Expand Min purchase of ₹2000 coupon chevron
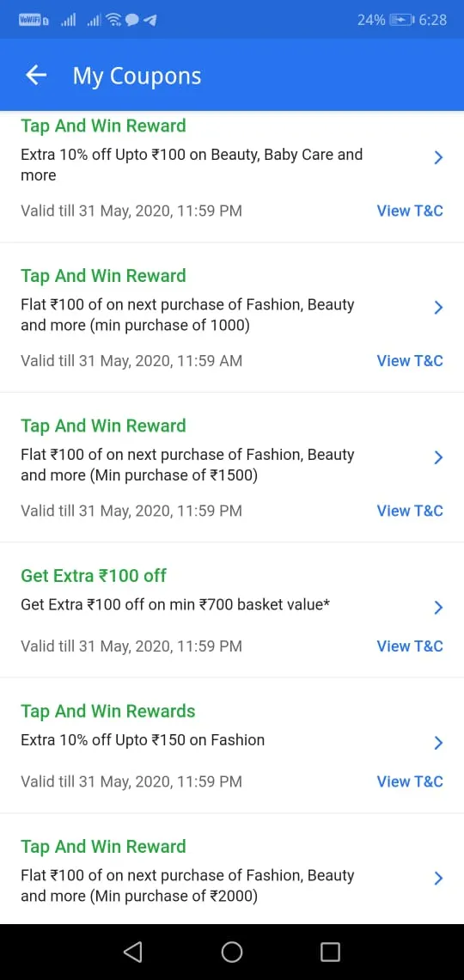464x980 pixels. [438, 879]
